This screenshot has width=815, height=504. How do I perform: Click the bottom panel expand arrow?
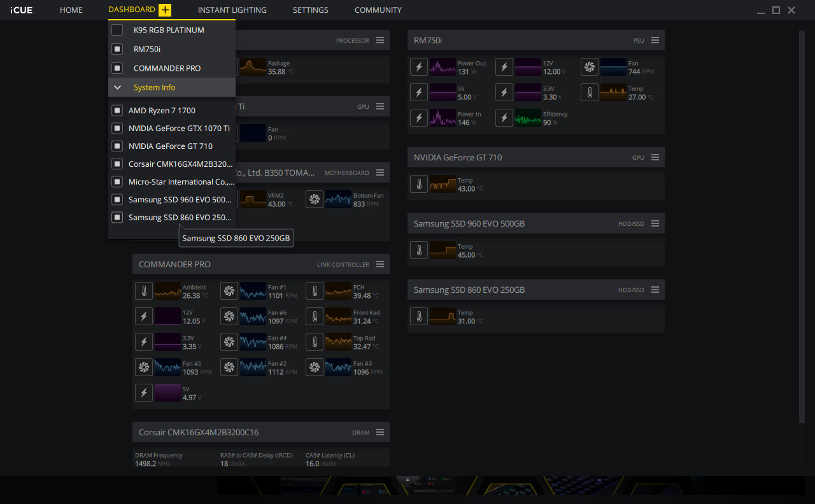[x=407, y=479]
